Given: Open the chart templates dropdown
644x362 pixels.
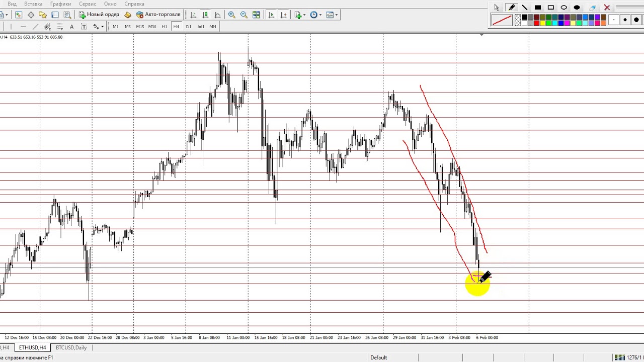Looking at the screenshot, I should pos(332,15).
